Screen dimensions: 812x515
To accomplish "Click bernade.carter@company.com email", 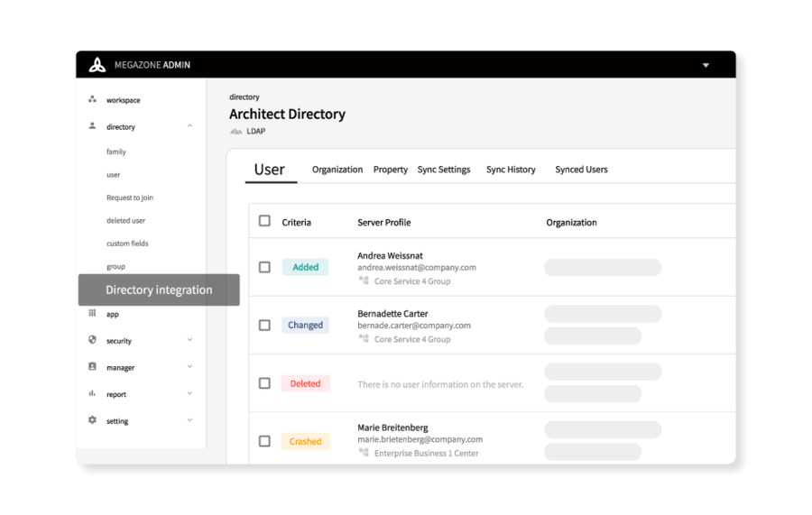I will 414,326.
